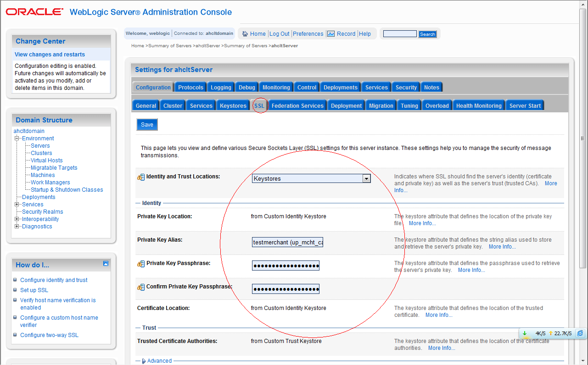Click the Private Key Passphrase field
The height and width of the screenshot is (365, 588).
click(x=286, y=265)
